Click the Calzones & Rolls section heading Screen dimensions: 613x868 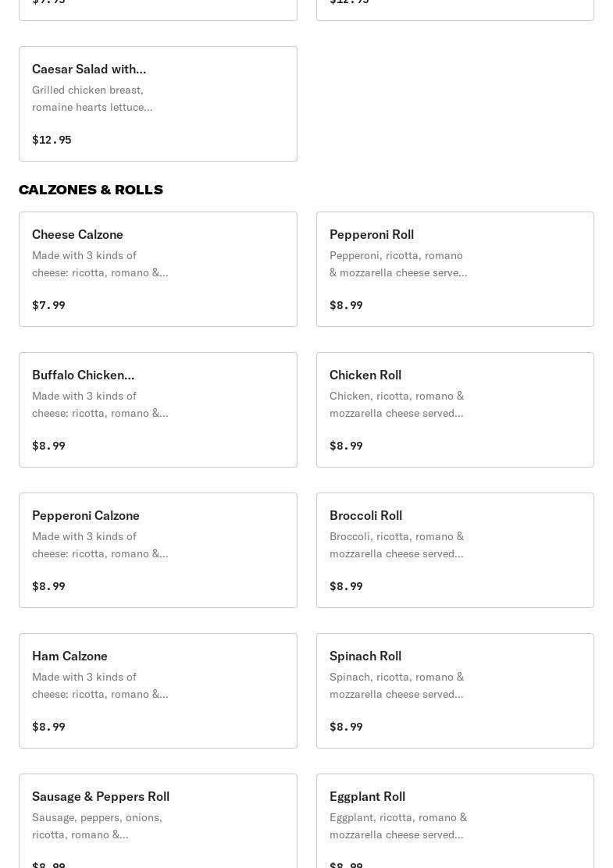point(91,190)
